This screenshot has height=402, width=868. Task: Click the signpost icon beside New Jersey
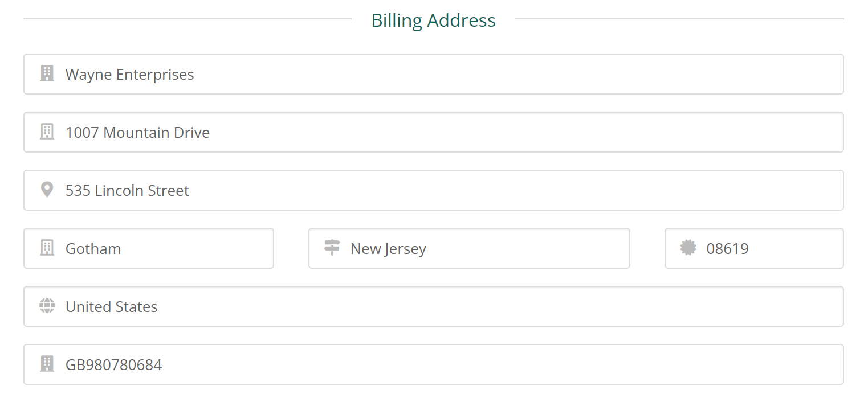332,248
